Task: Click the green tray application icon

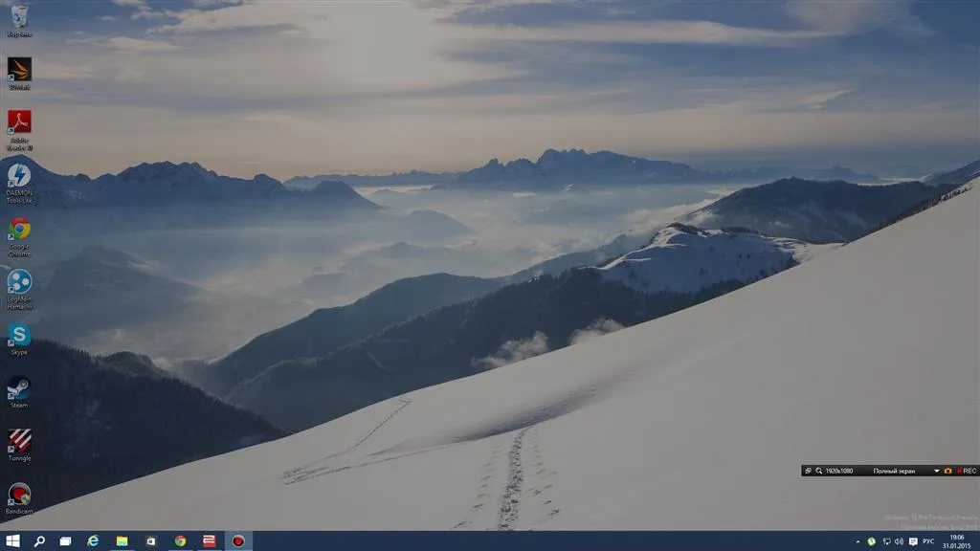Action: 871,541
